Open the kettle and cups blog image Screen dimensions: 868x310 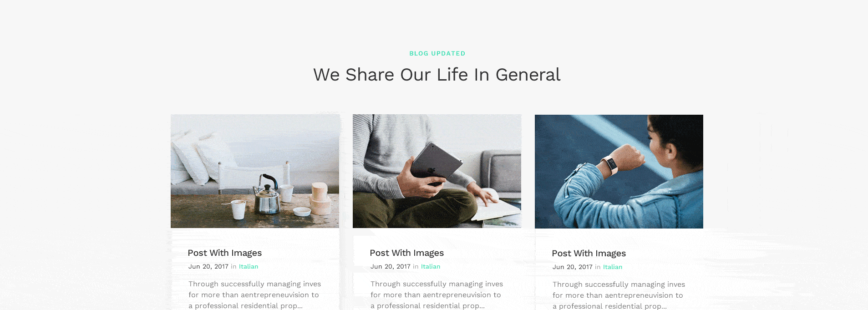pyautogui.click(x=255, y=171)
